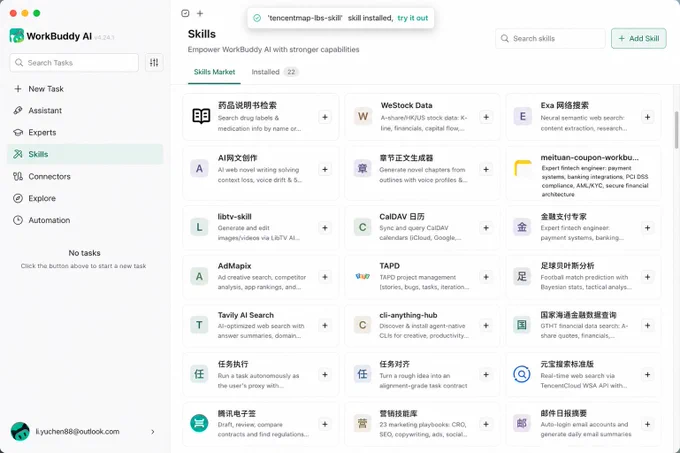Screen dimensions: 680x453
Task: Open the AdMapix title
Action: tap(234, 266)
